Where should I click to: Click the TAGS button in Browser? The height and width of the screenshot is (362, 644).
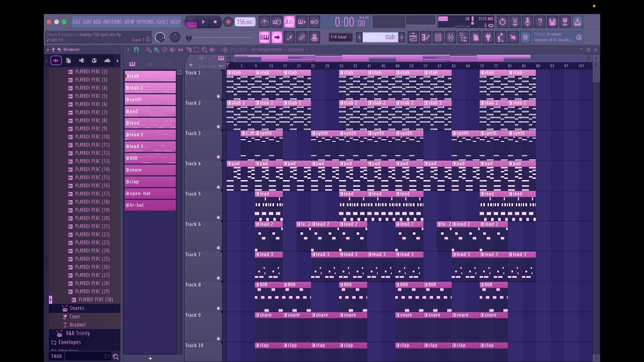[x=56, y=356]
